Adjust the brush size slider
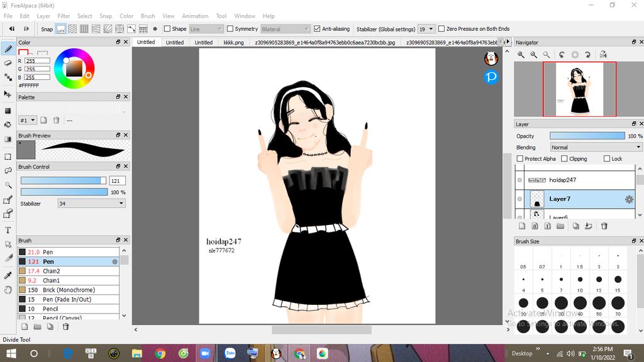The width and height of the screenshot is (644, 362). click(64, 180)
